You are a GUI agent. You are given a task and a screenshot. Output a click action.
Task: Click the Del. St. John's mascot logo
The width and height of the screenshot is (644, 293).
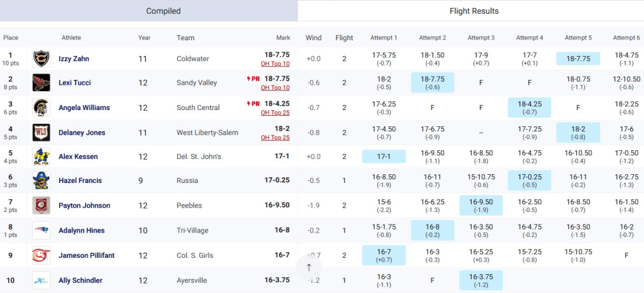point(42,157)
